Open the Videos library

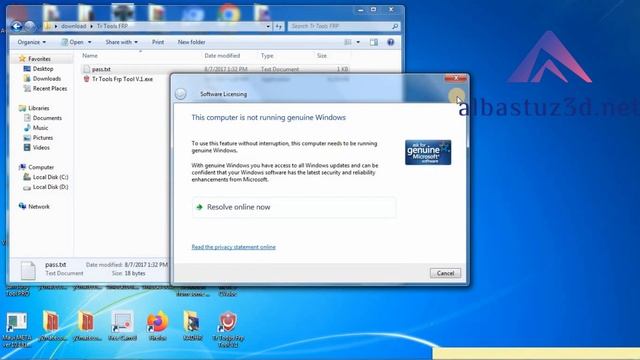[x=41, y=147]
